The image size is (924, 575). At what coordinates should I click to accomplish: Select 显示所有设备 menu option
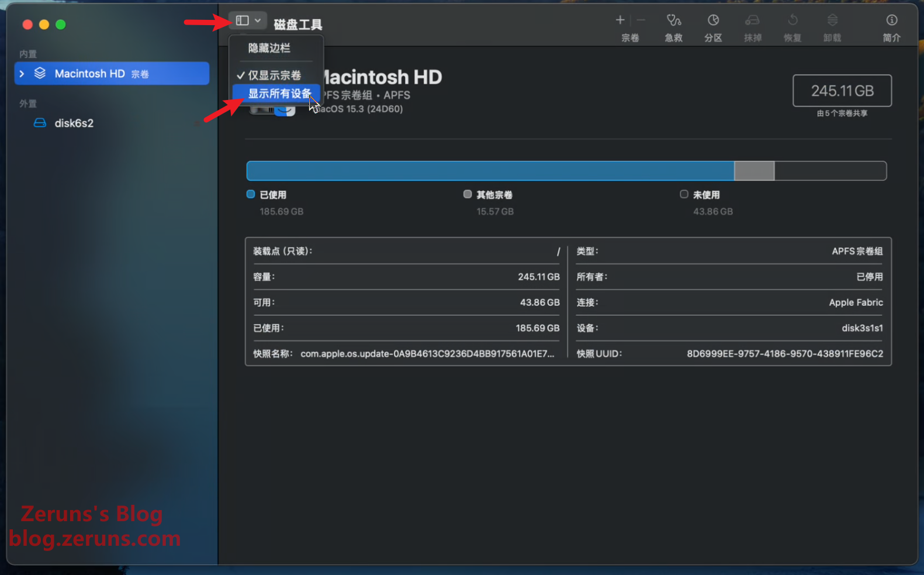276,94
